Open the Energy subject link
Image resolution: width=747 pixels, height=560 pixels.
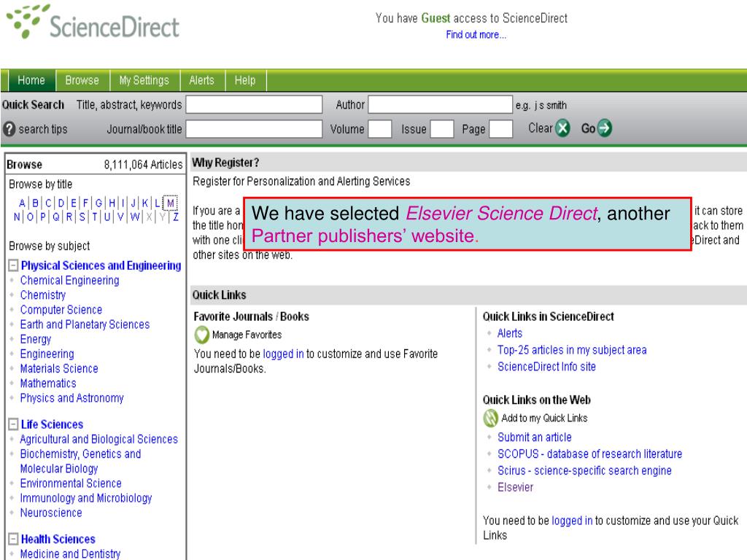tap(35, 340)
